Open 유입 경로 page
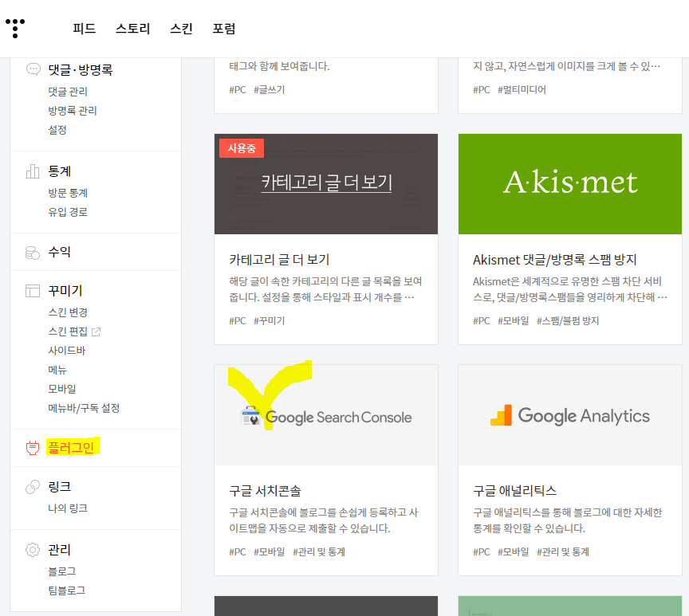Screen dimensions: 689x616 68,212
